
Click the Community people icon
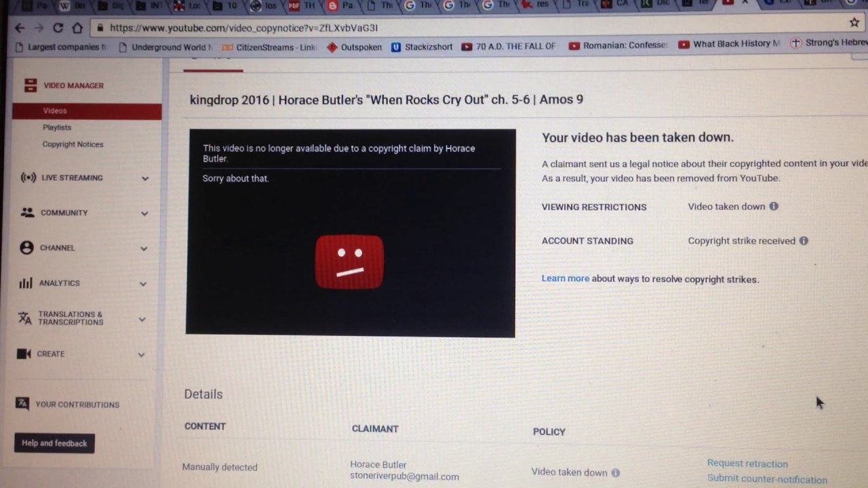[27, 212]
